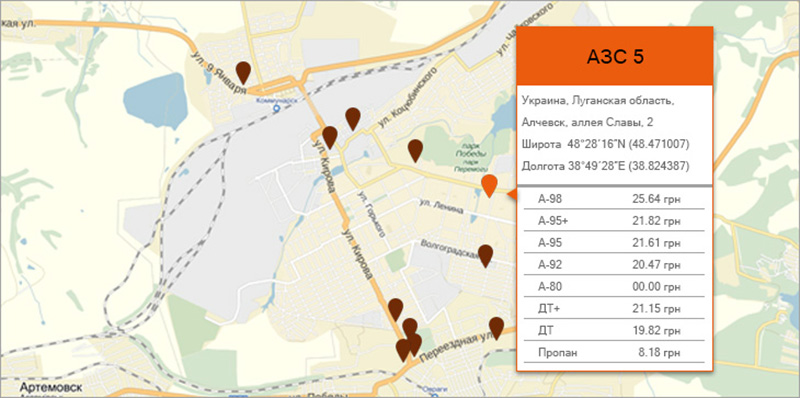Click the popup's orange pointer arrow
The width and height of the screenshot is (800, 398).
click(x=512, y=193)
